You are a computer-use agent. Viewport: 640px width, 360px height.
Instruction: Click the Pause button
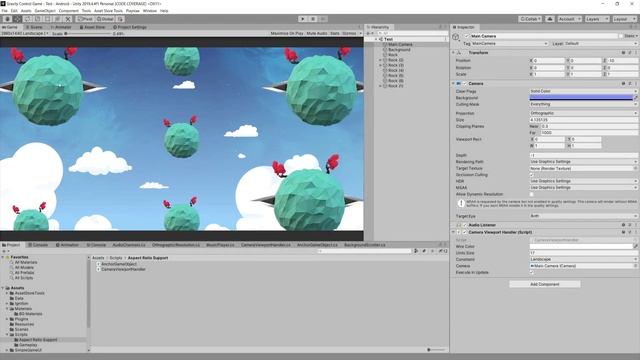[x=313, y=19]
